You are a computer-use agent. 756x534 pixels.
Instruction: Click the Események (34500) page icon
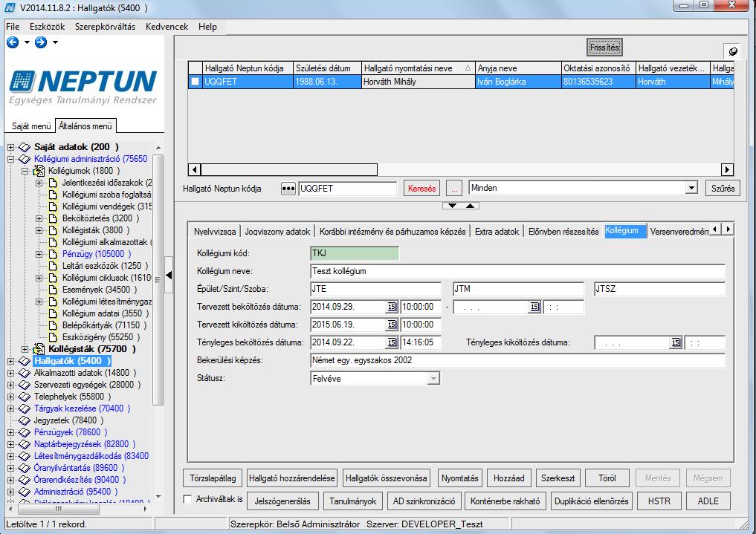(53, 290)
